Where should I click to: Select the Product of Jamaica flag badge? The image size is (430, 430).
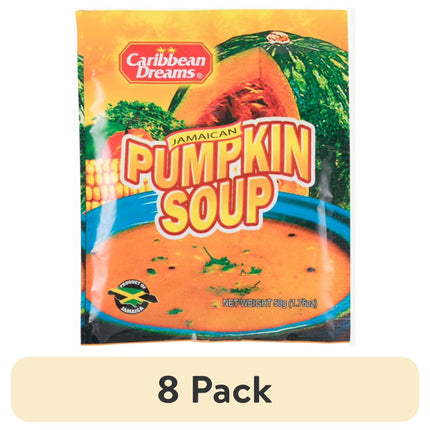pyautogui.click(x=133, y=297)
